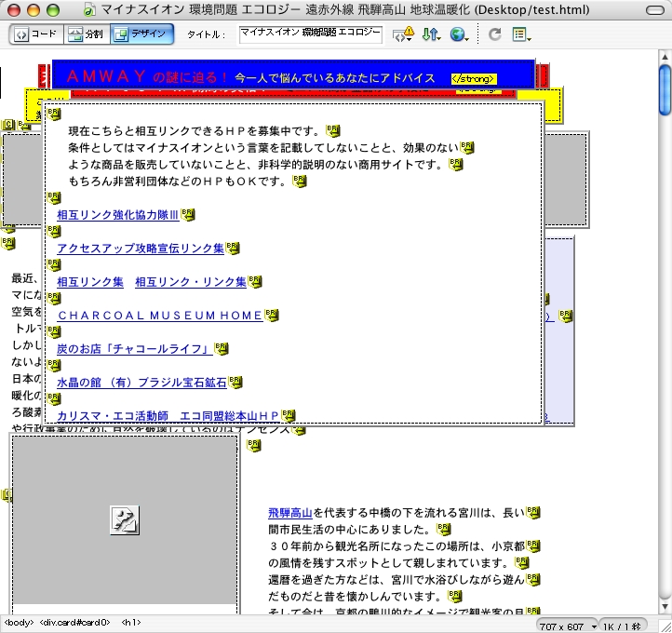Open the preview in browser globe menu
Screen dimensions: 672x633
[x=459, y=34]
